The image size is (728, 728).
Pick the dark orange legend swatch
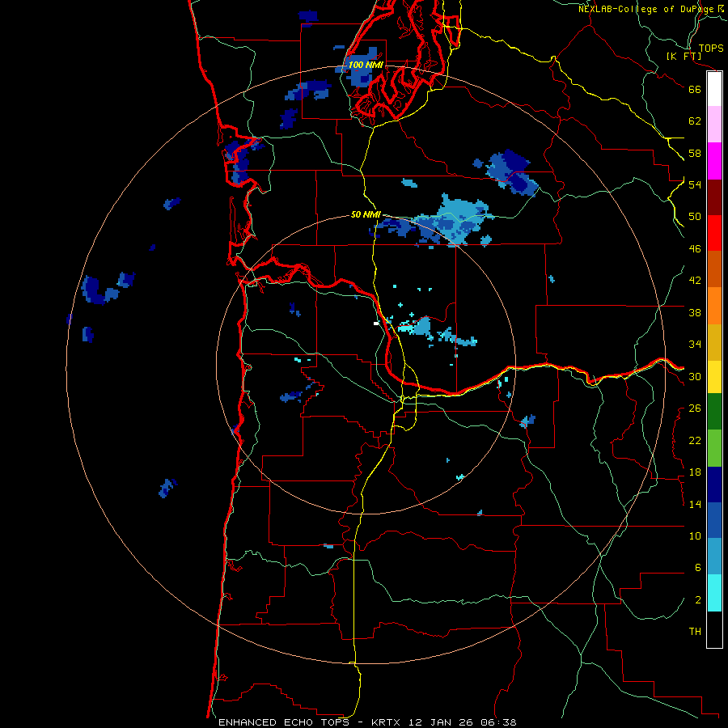pos(714,269)
